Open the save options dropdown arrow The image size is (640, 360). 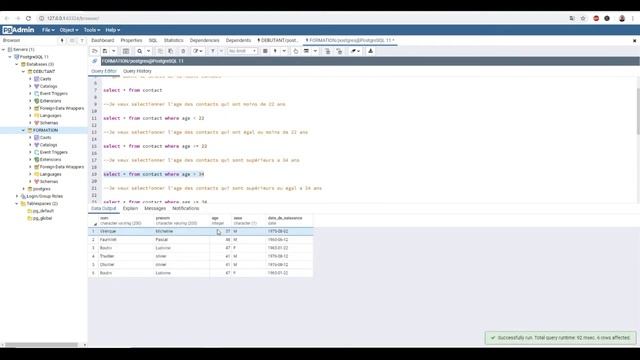tap(113, 51)
